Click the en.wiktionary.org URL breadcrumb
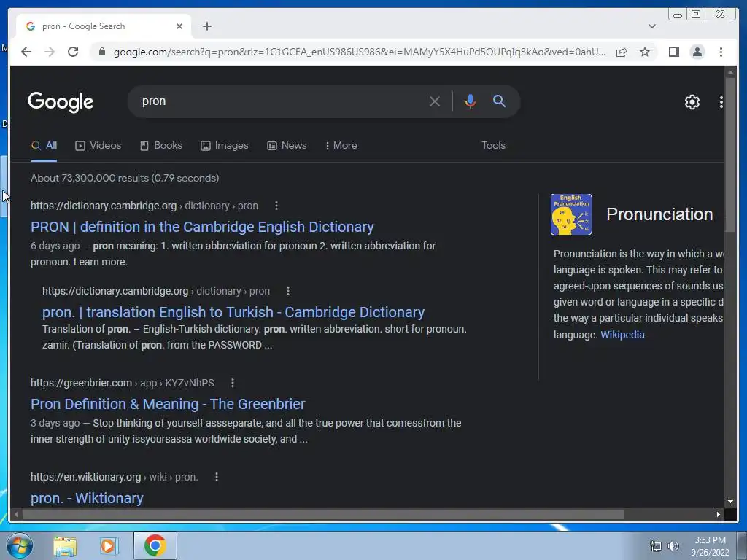747x560 pixels. [x=115, y=477]
